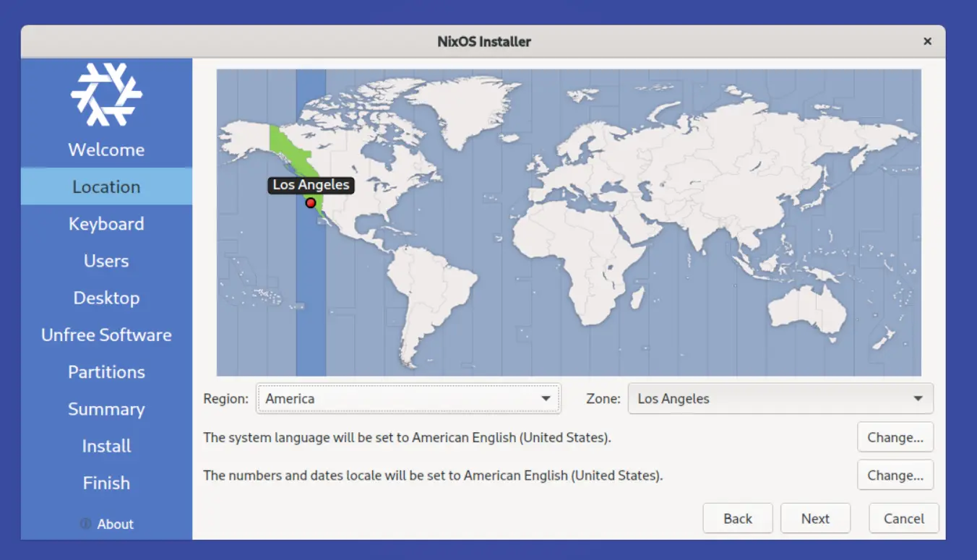Select the Finish step in sidebar

[106, 483]
